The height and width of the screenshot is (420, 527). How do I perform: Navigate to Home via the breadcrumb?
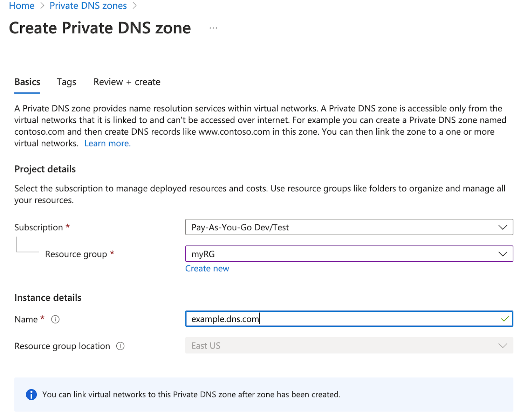tap(21, 6)
